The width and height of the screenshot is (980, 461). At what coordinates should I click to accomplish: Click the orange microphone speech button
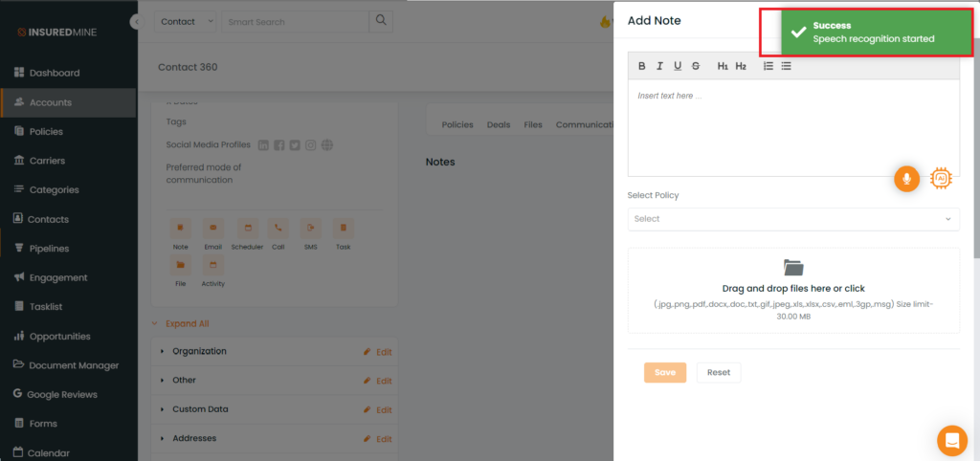tap(906, 179)
